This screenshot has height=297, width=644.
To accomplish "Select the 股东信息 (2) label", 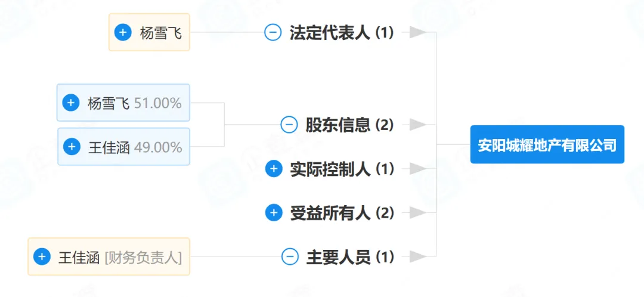I will pyautogui.click(x=350, y=125).
